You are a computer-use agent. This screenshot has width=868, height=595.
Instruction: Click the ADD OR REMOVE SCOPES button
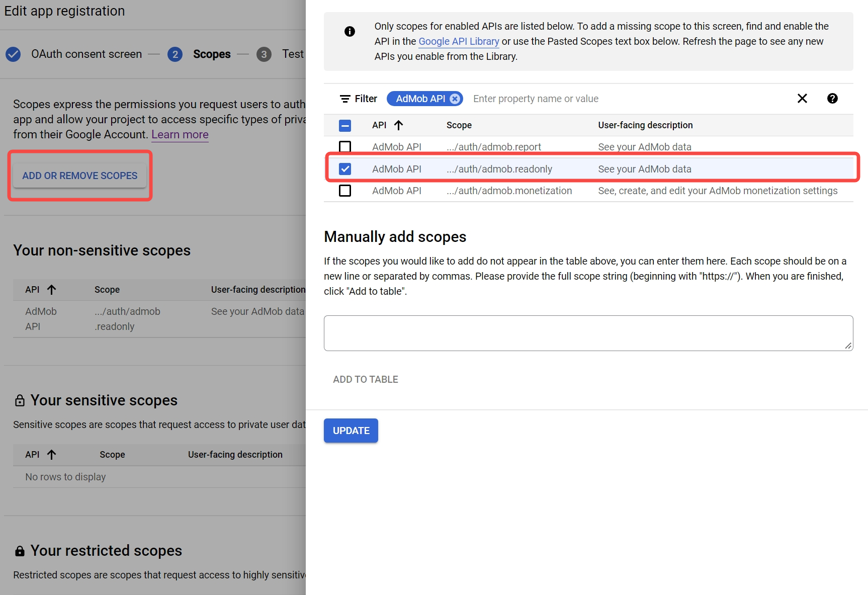point(79,176)
